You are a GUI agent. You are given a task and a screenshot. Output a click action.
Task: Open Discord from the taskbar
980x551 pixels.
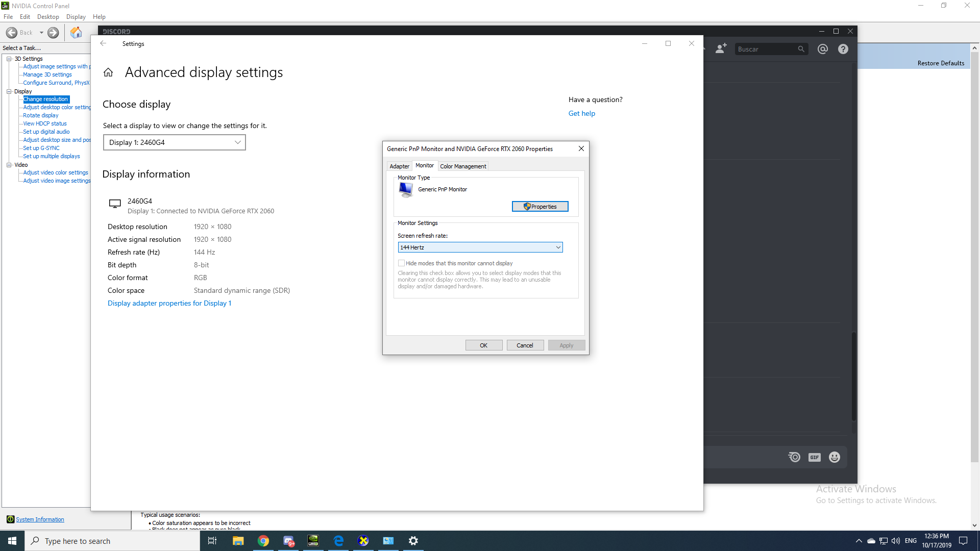289,541
